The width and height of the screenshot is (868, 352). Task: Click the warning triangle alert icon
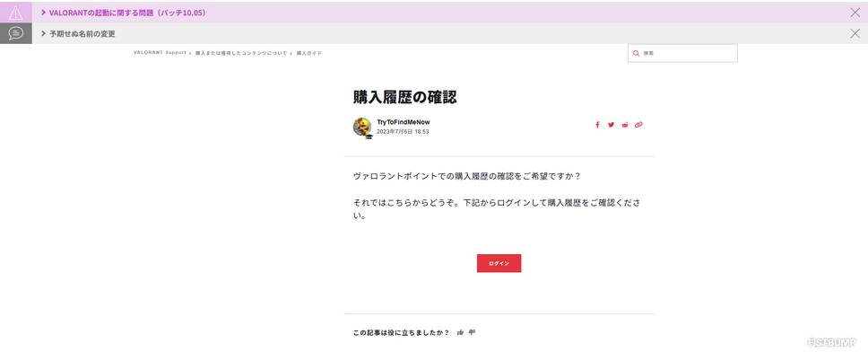point(16,13)
